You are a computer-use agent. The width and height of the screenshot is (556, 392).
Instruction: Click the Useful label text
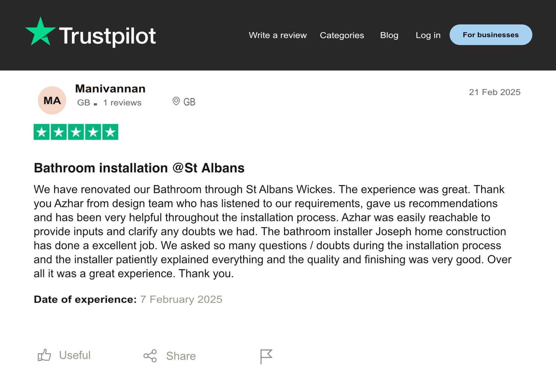point(75,355)
